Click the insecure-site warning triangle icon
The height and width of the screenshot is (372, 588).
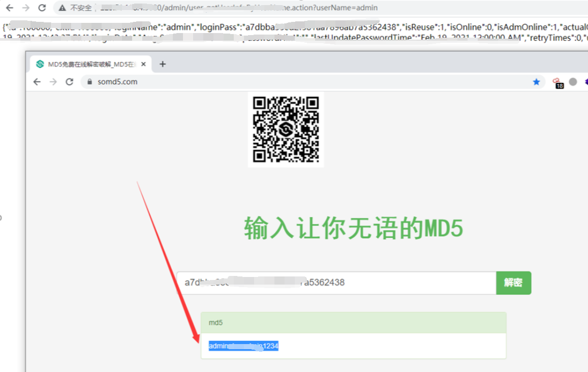(62, 8)
